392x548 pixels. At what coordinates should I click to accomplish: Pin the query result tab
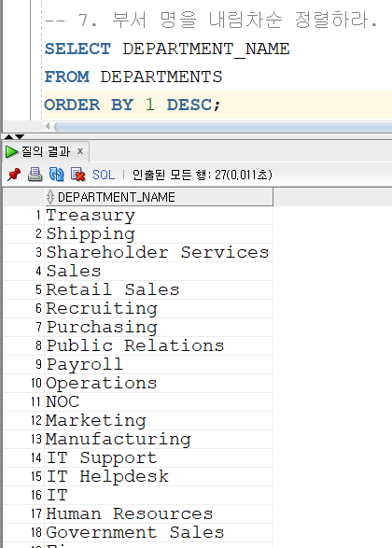14,174
